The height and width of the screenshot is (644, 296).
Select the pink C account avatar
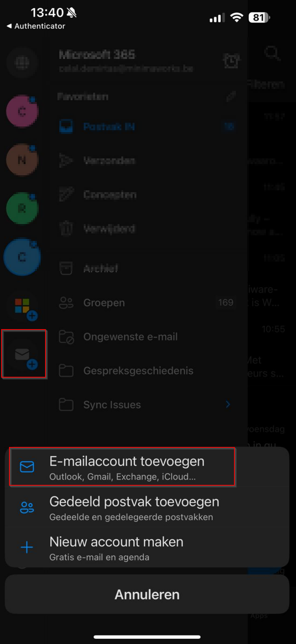coord(22,111)
